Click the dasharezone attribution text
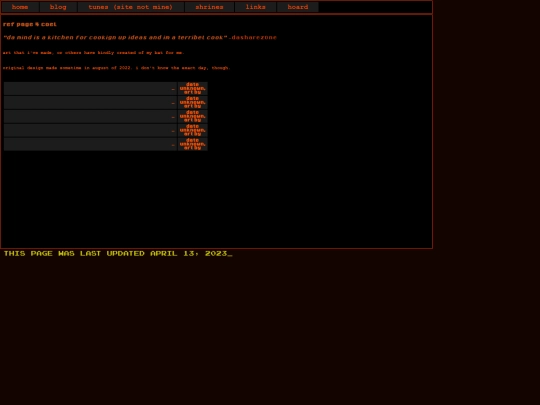The image size is (540, 405). click(254, 37)
